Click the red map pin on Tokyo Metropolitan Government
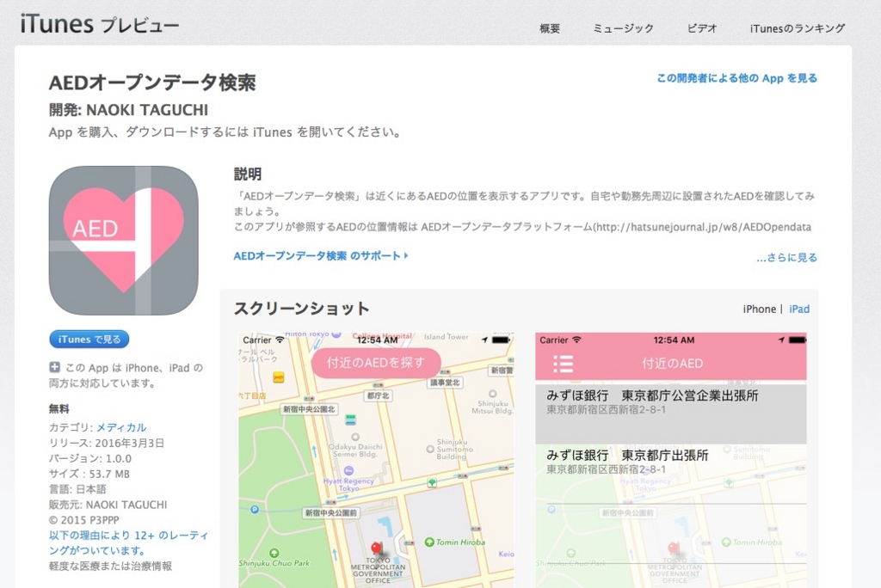The width and height of the screenshot is (881, 588). click(377, 548)
